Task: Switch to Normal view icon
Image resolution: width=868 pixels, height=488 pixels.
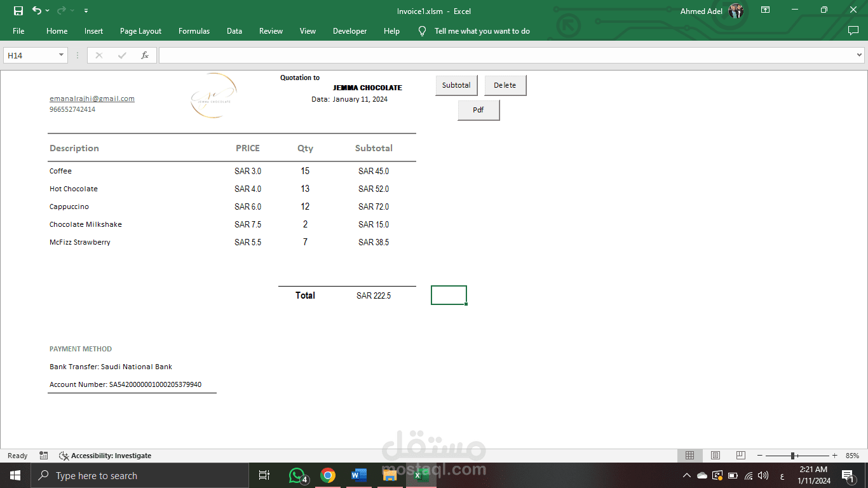Action: [689, 456]
